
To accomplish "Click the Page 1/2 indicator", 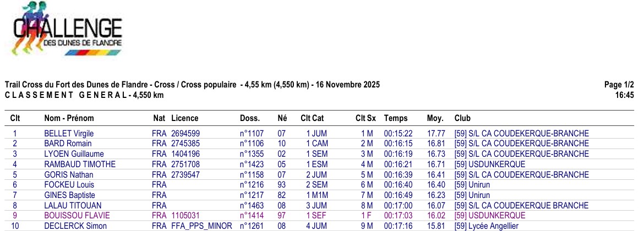I will pos(619,85).
